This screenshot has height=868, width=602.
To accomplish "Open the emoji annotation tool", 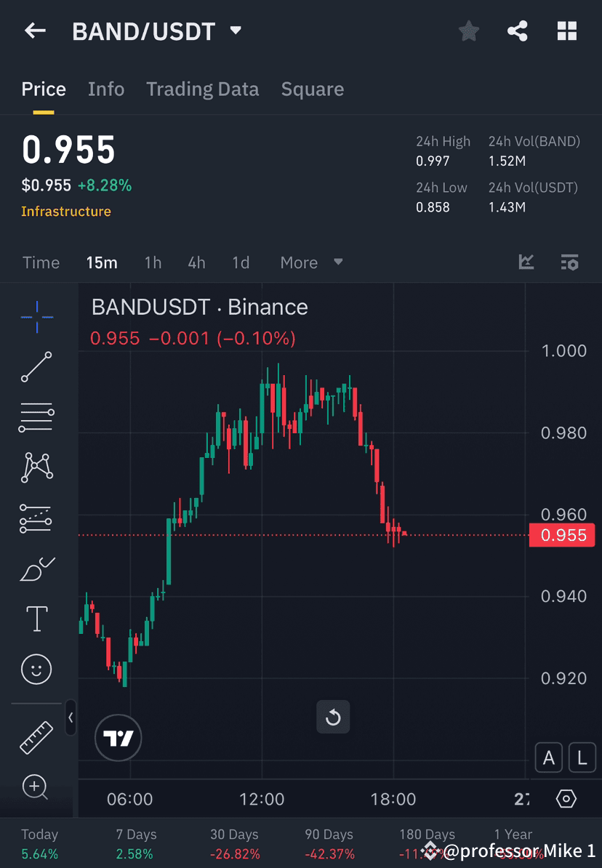I will click(34, 669).
